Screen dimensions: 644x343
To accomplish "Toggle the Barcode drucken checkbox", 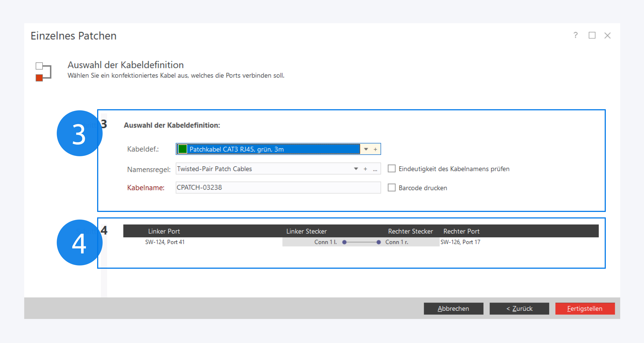I will point(392,188).
